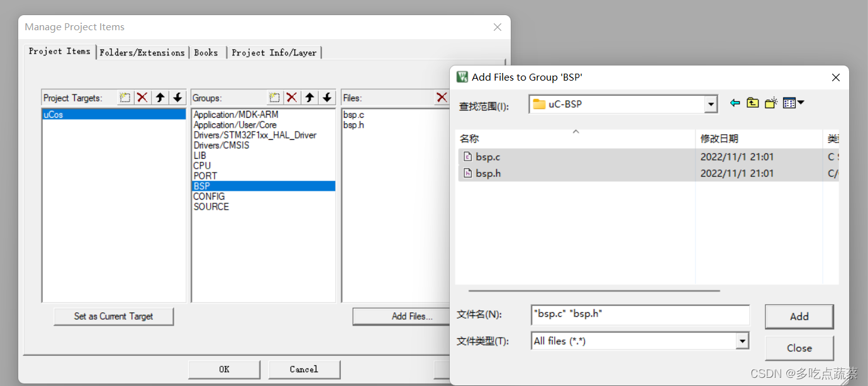Viewport: 868px width, 386px height.
Task: Select the CONFIG group in the Groups list
Action: 208,196
